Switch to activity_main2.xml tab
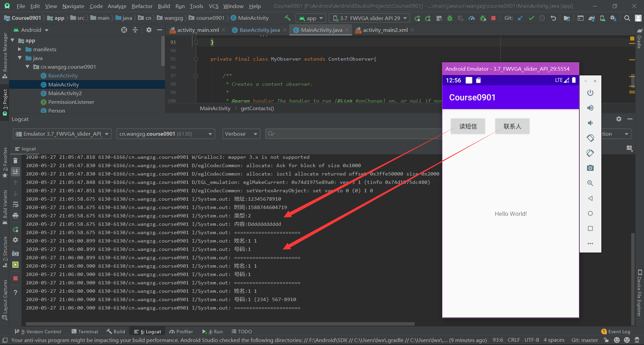The width and height of the screenshot is (644, 345). (385, 30)
